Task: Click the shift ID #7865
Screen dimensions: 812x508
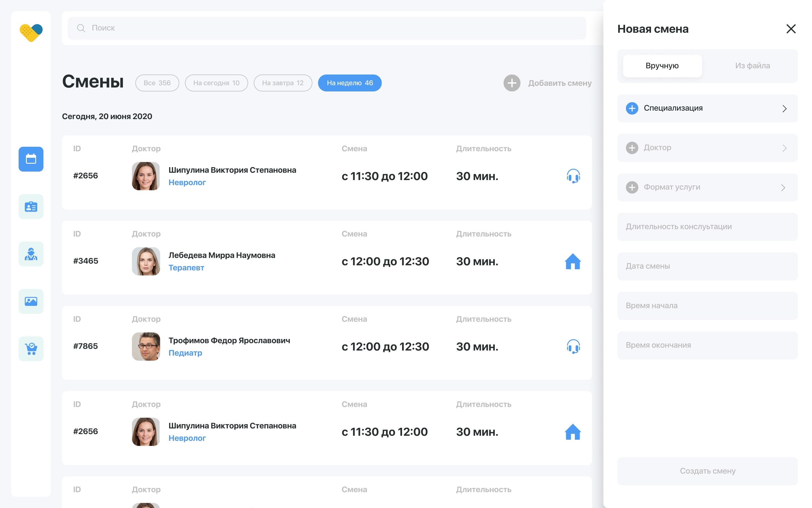Action: (85, 346)
